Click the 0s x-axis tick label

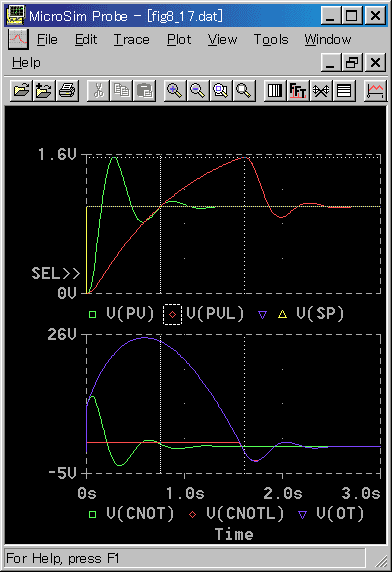click(87, 493)
